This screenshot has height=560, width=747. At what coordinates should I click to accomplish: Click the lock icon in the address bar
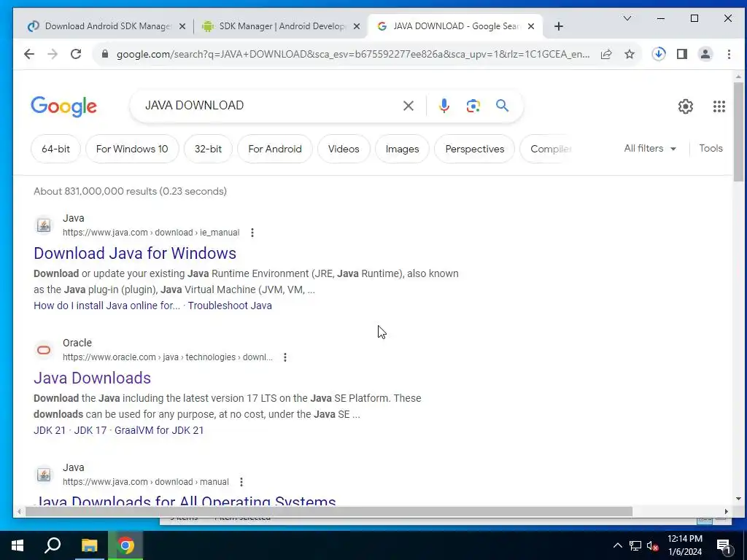tap(105, 54)
